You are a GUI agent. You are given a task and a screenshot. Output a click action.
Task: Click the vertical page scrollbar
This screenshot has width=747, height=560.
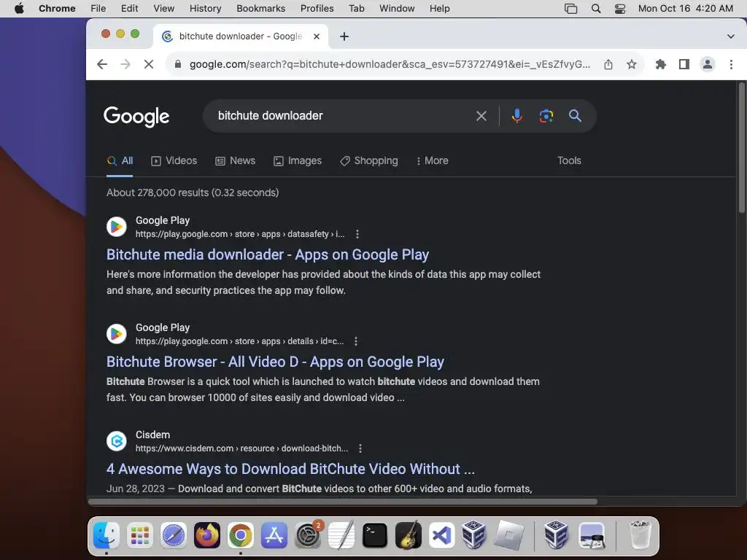[x=741, y=147]
